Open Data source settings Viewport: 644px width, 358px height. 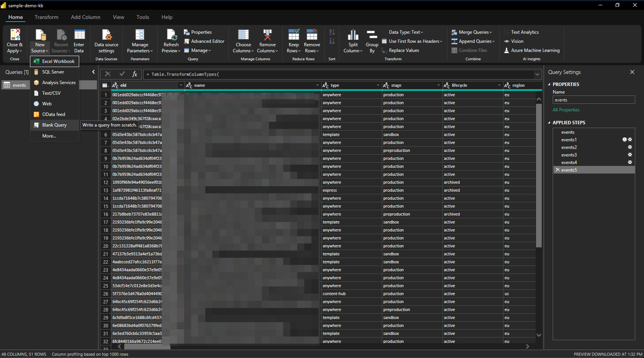(106, 41)
